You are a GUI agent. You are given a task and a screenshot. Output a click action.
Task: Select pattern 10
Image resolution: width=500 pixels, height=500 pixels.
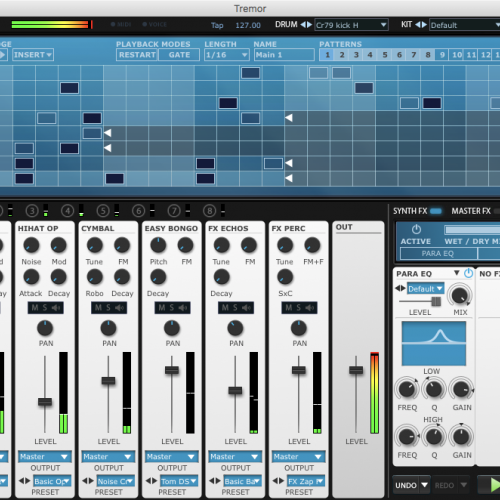[457, 55]
